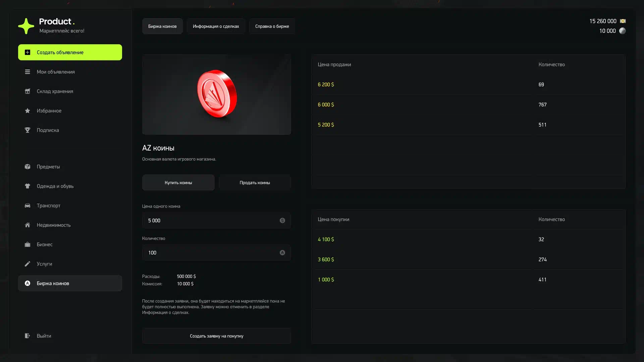Open the Недвижимость category
The image size is (644, 362).
(70, 225)
